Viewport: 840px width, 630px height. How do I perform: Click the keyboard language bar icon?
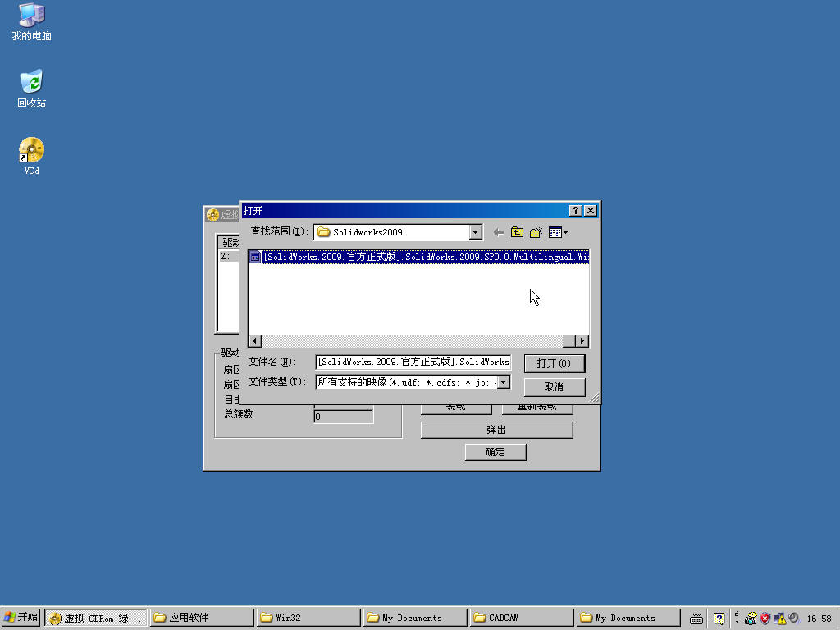click(x=696, y=619)
